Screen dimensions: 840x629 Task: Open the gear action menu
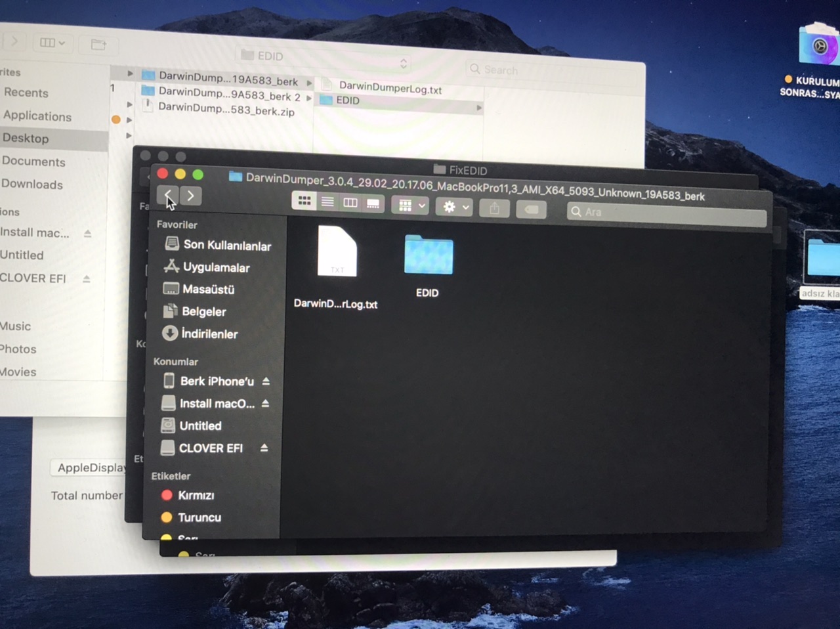[x=454, y=207]
